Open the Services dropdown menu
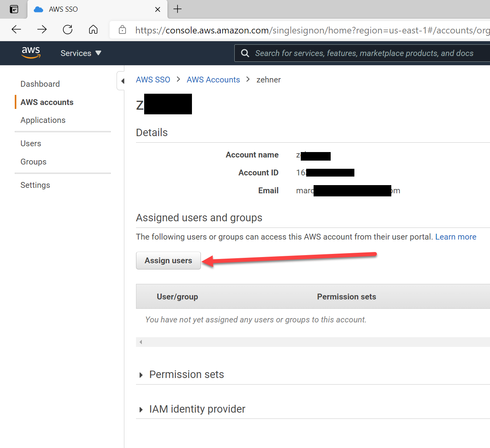 (x=81, y=53)
